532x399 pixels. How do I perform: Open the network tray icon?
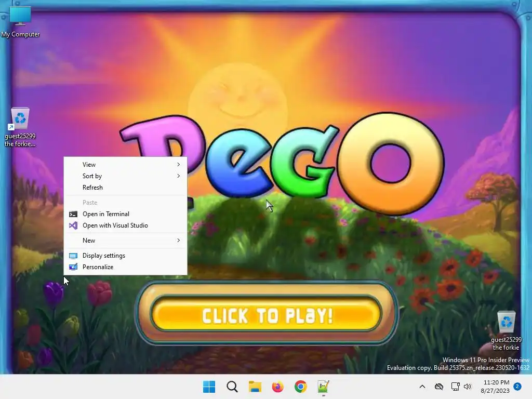[x=455, y=387]
